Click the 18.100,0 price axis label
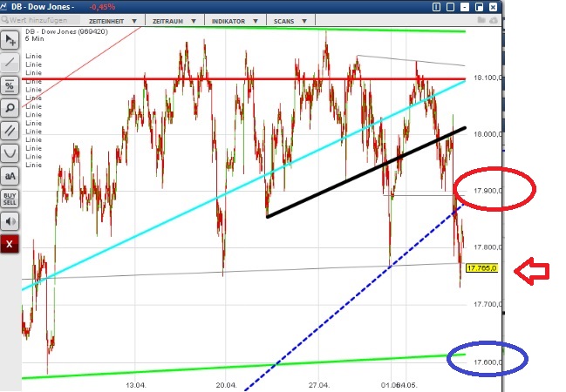This screenshot has height=392, width=566. click(x=488, y=78)
